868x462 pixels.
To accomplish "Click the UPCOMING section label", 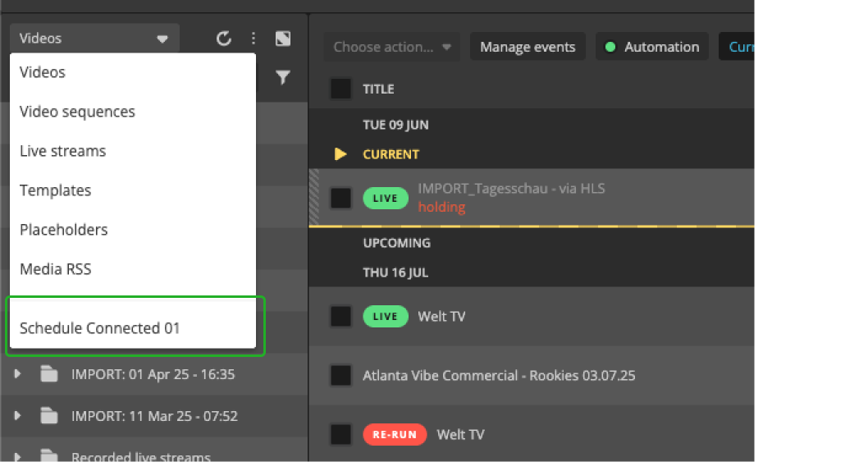I will click(397, 243).
